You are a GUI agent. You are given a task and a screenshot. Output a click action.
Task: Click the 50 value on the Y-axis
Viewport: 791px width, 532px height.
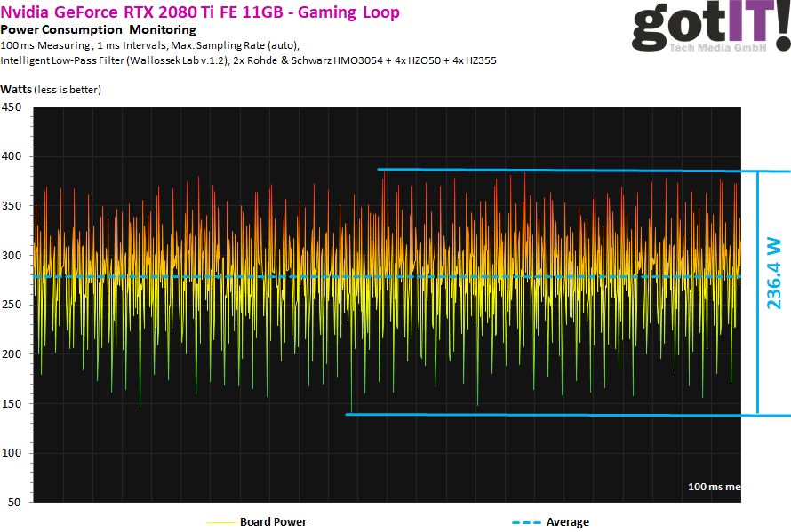[15, 503]
